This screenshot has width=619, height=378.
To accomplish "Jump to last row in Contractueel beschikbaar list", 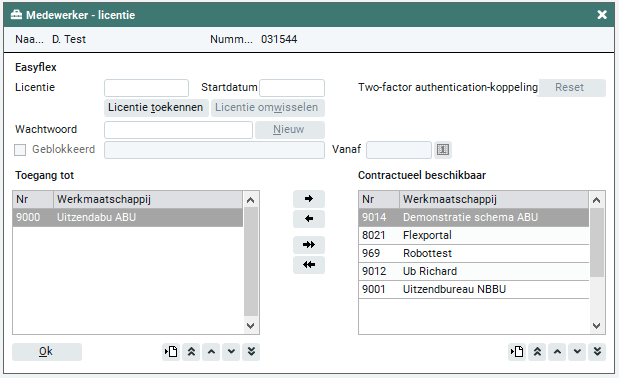I will tap(597, 352).
